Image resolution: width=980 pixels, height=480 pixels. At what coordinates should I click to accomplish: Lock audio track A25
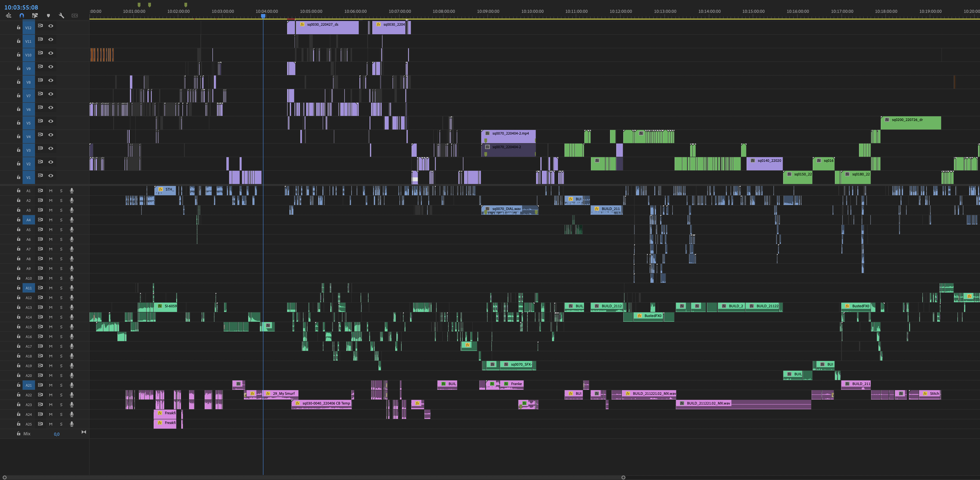pyautogui.click(x=18, y=424)
